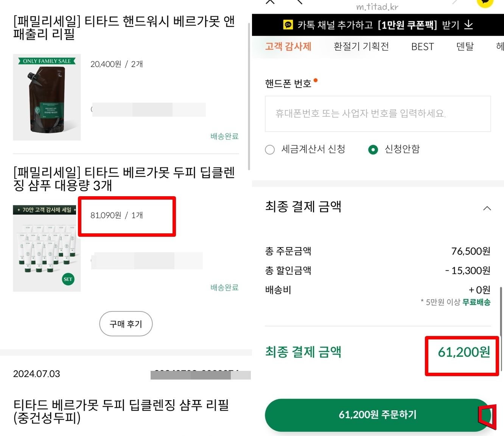Switch to the BEST tab
The height and width of the screenshot is (436, 504).
[422, 47]
